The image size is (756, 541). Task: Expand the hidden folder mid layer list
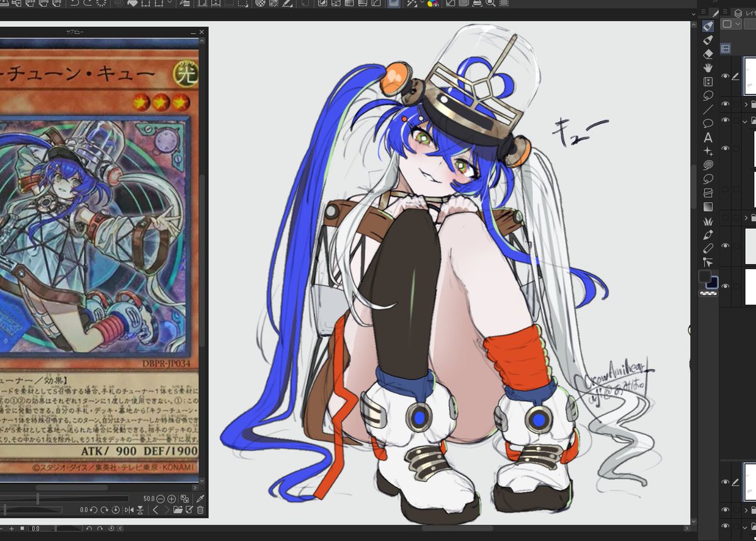tap(747, 218)
